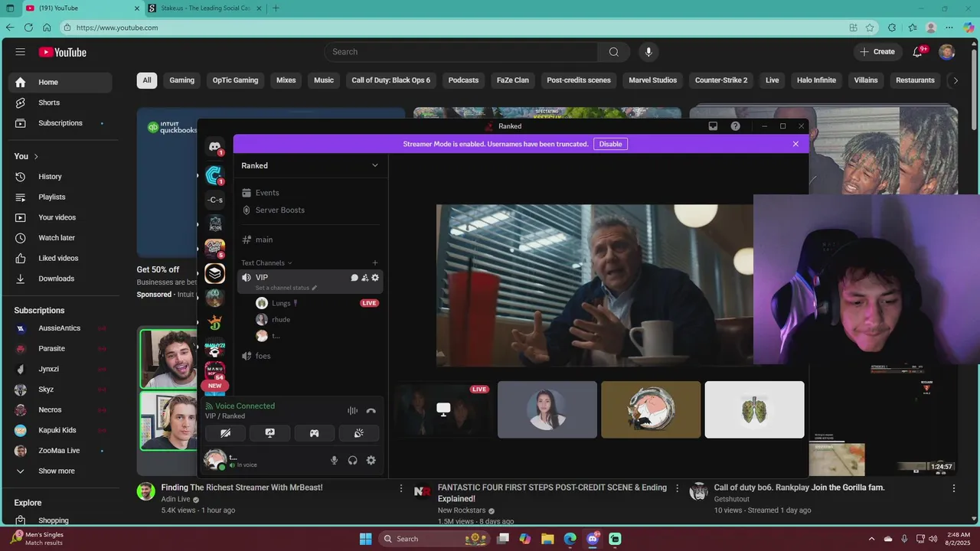Select the Counter-Strike 2 filter chip
Image resolution: width=980 pixels, height=551 pixels.
click(721, 80)
